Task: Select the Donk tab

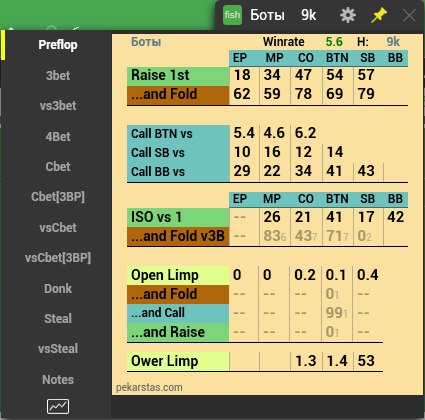Action: 58,288
